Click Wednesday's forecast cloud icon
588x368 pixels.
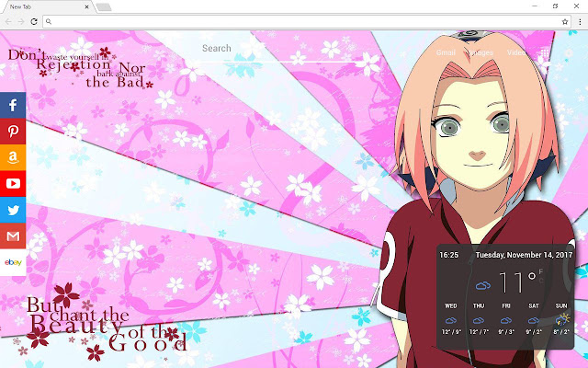[x=451, y=320]
